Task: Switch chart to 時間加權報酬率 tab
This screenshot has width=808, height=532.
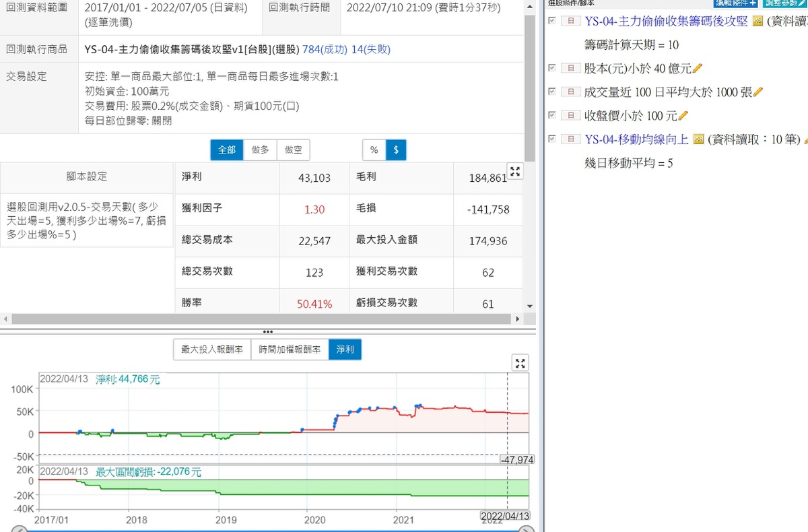Action: (x=290, y=350)
